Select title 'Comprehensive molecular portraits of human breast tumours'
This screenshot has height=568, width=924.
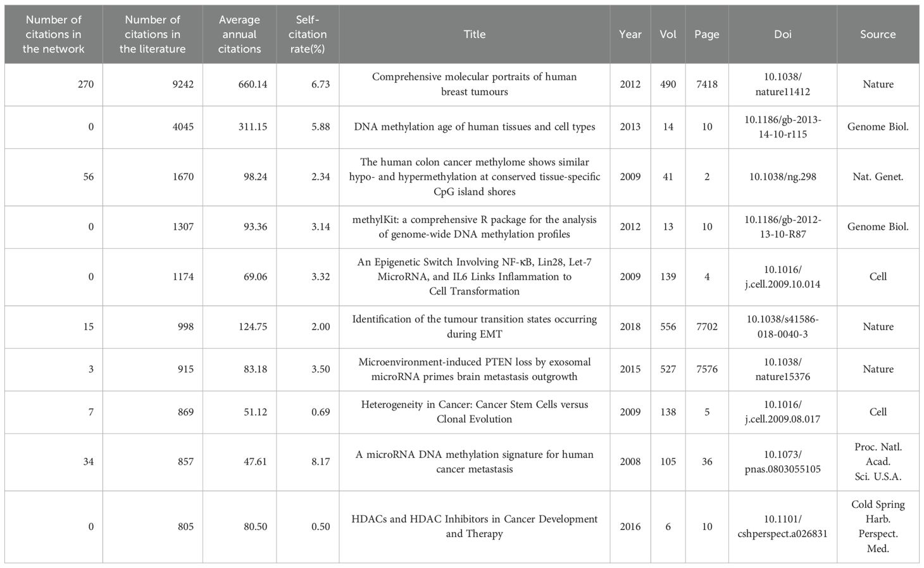[x=475, y=84]
